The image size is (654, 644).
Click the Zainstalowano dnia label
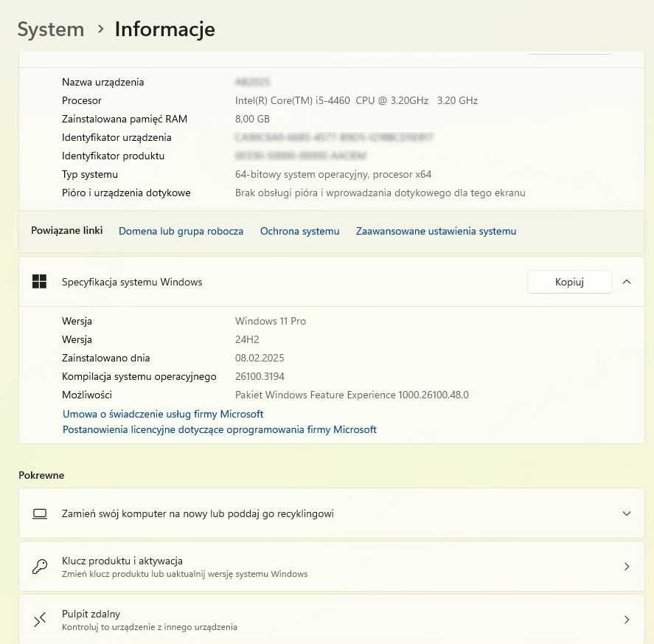tap(105, 358)
